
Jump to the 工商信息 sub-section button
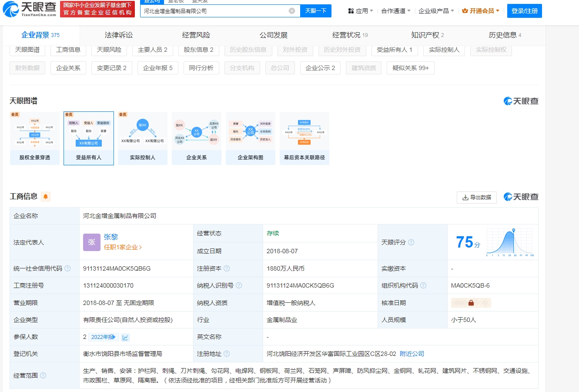click(68, 50)
